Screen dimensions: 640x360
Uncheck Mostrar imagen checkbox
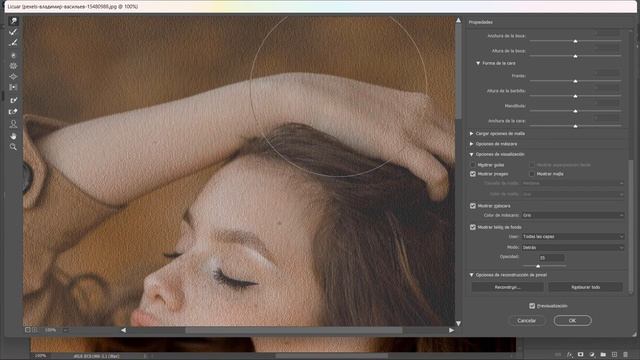[x=473, y=174]
